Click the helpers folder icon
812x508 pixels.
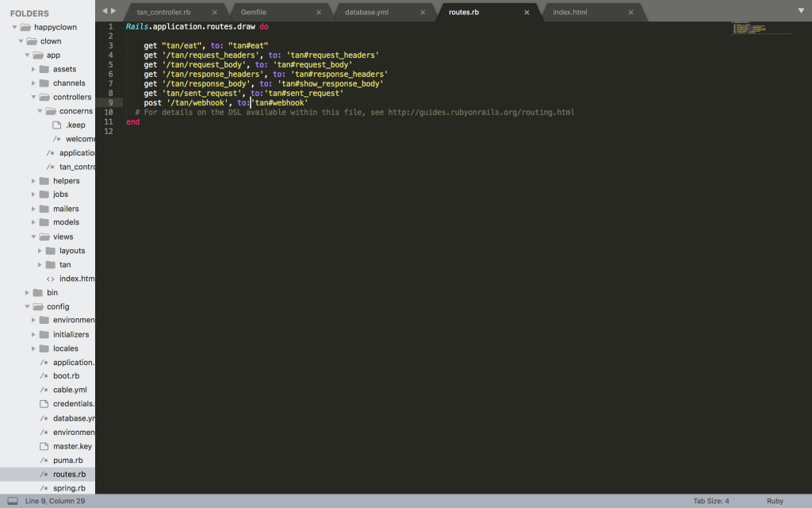click(44, 181)
